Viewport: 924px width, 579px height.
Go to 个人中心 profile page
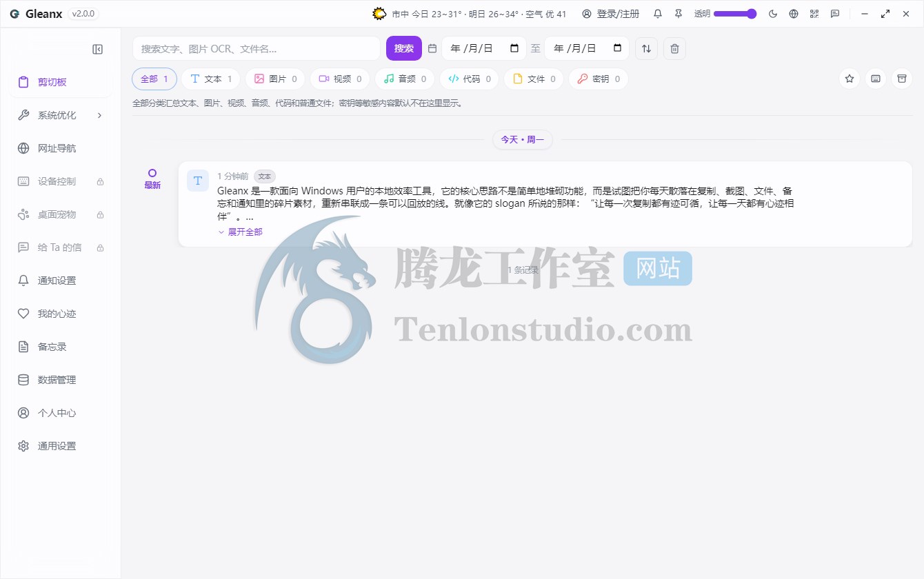61,413
